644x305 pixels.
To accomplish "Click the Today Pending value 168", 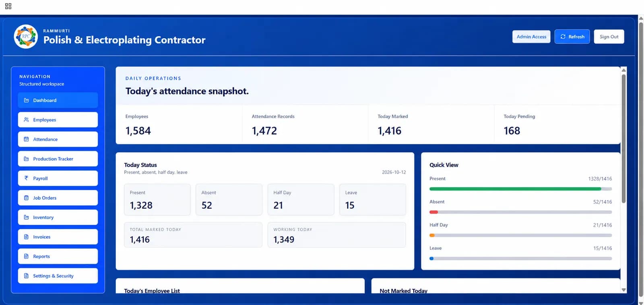I will coord(512,131).
